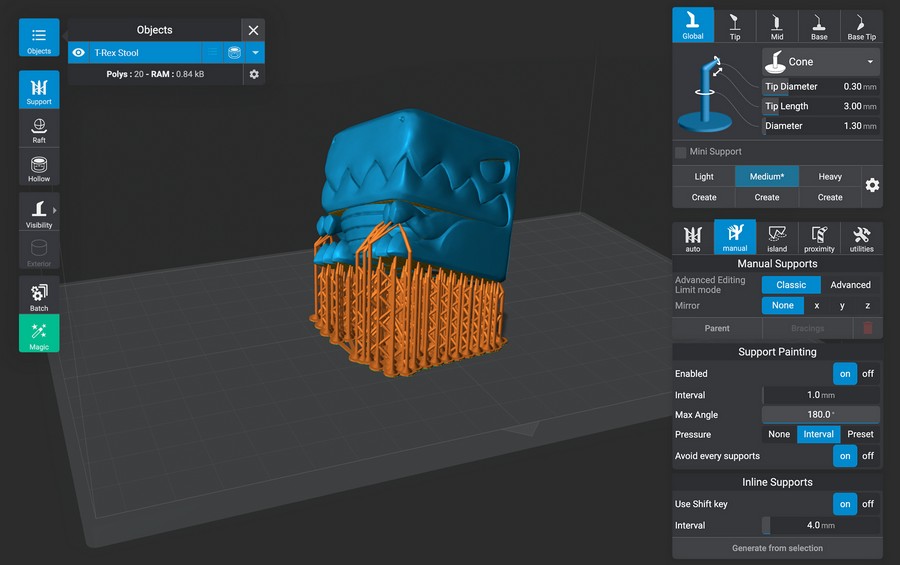
Task: Toggle visibility eye of T-Rex Stool
Action: 79,53
